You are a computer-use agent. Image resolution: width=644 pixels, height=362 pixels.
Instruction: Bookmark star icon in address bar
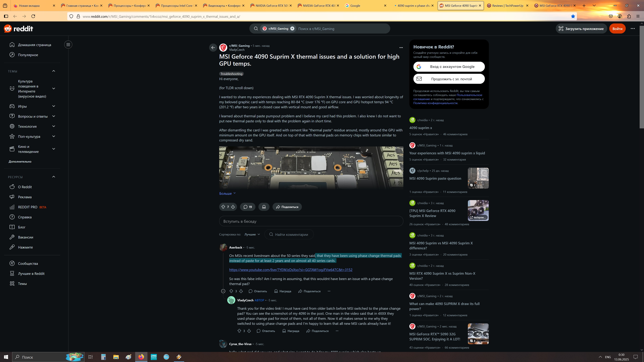[x=573, y=16]
